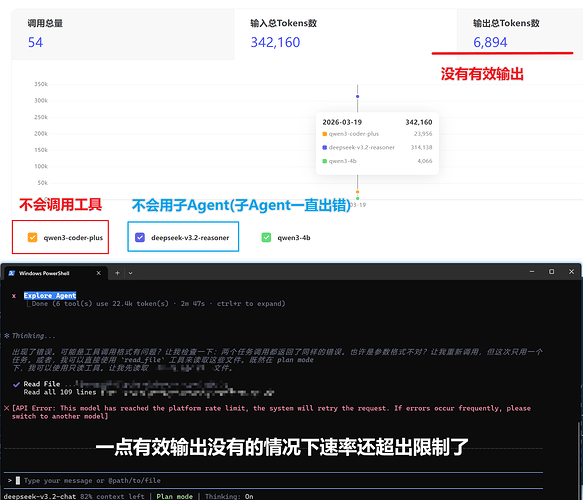Expand the terminal profile dropdown chevron
This screenshot has width=583, height=500.
tap(131, 273)
